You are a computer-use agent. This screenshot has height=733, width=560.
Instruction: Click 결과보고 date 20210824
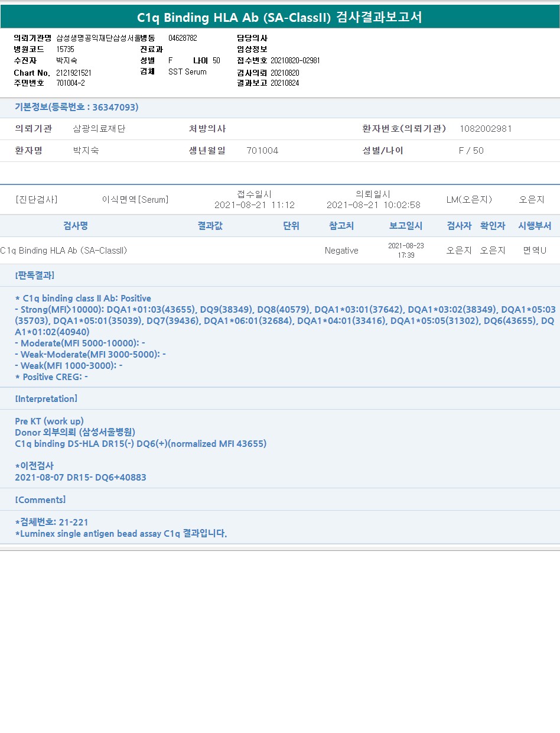[x=285, y=83]
